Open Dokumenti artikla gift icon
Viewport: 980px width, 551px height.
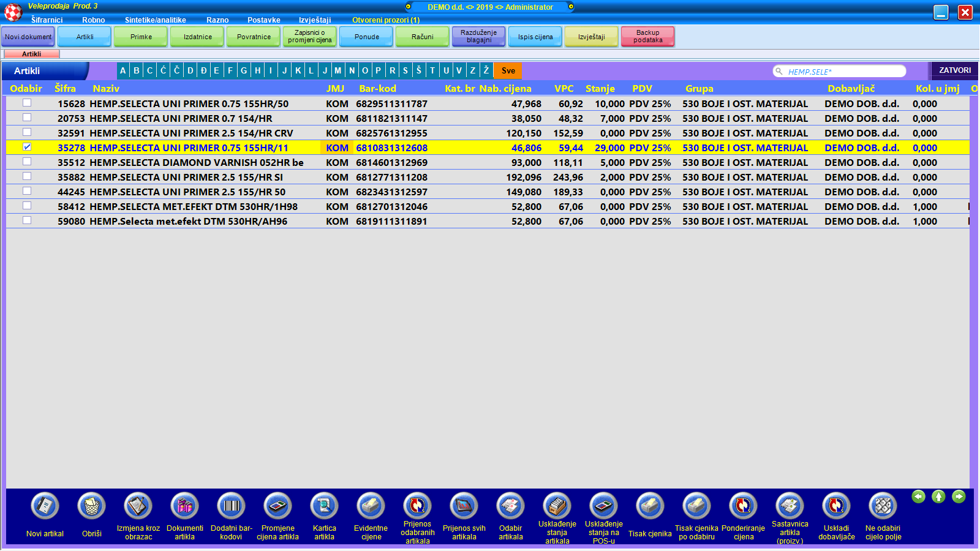184,506
